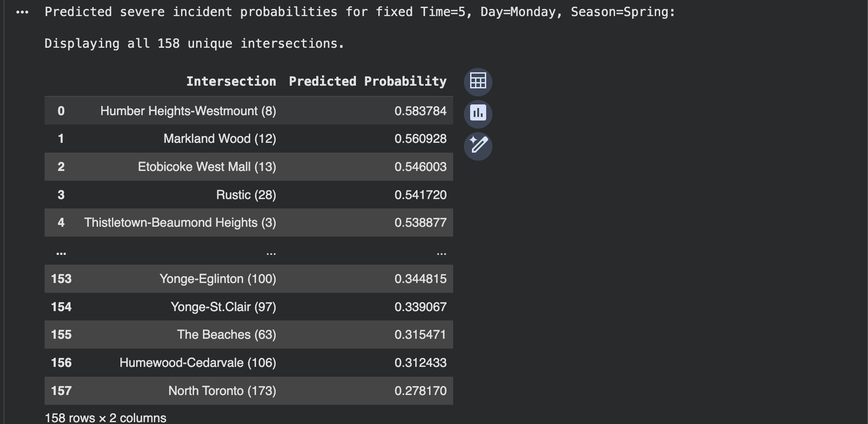Image resolution: width=868 pixels, height=424 pixels.
Task: Click the generate with AI pencil icon
Action: pyautogui.click(x=478, y=146)
